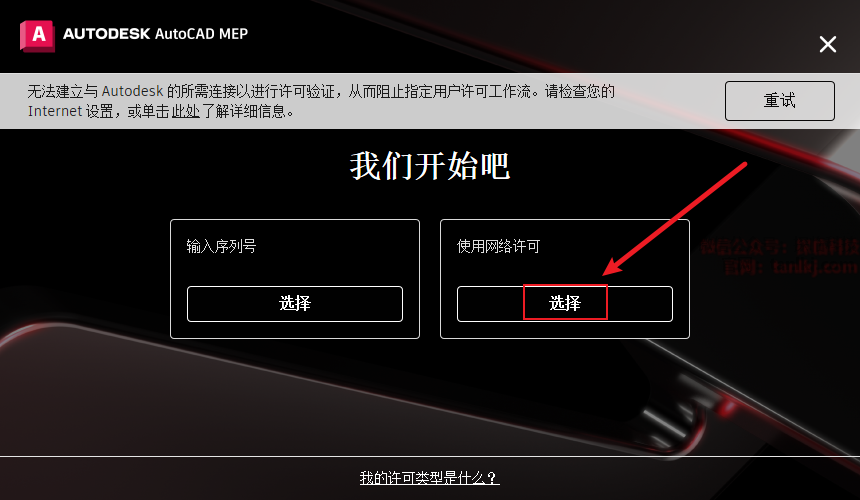Click the Internet 设置 text in the banner
This screenshot has height=500, width=860.
pyautogui.click(x=71, y=111)
